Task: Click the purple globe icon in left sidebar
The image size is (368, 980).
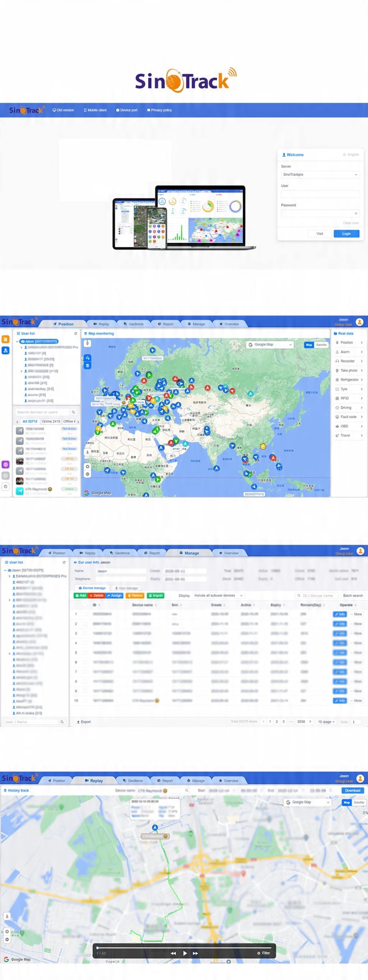Action: pos(5,464)
